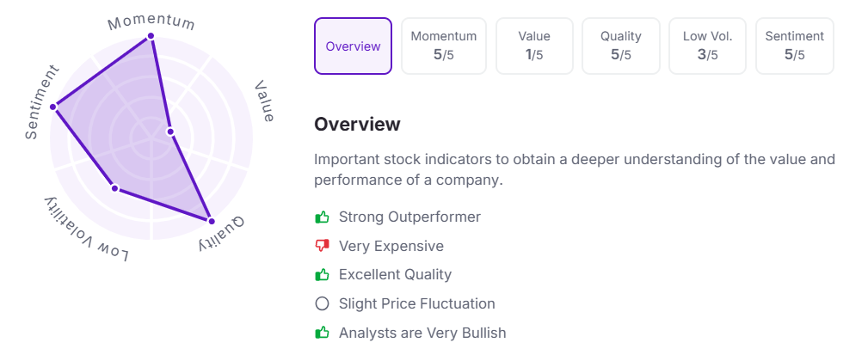This screenshot has height=361, width=868.
Task: Click the Very Expensive text
Action: (391, 246)
